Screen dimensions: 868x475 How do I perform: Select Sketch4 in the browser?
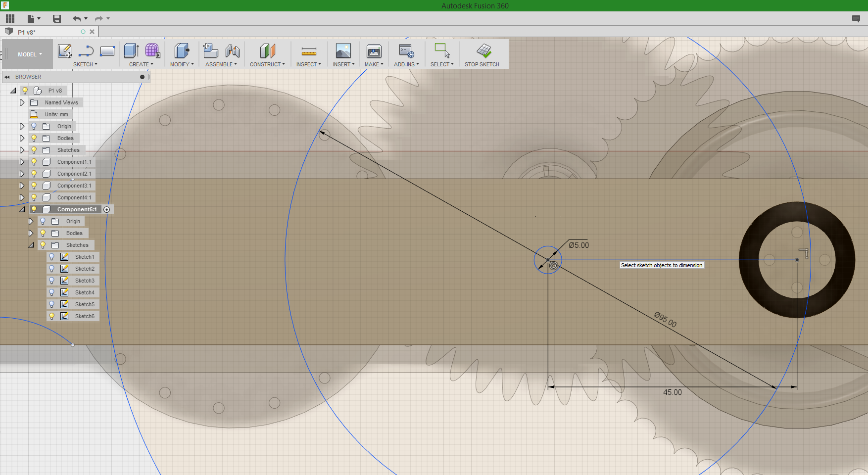(85, 292)
